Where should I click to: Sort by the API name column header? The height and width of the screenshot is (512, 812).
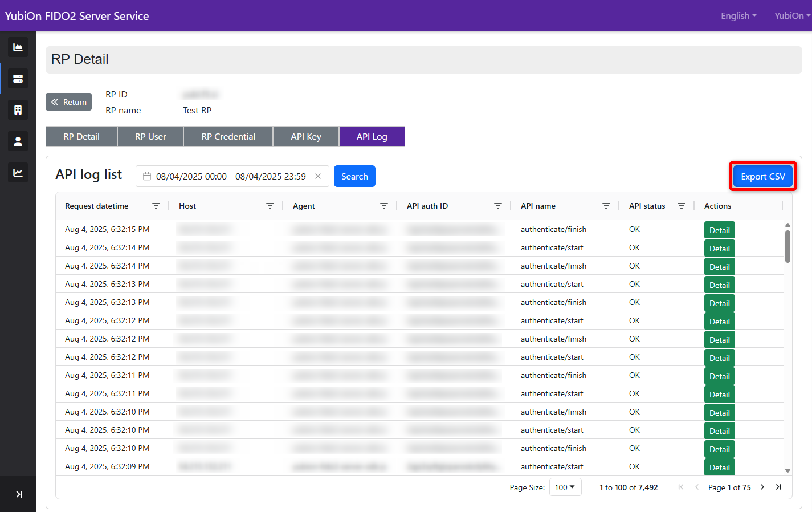(538, 206)
